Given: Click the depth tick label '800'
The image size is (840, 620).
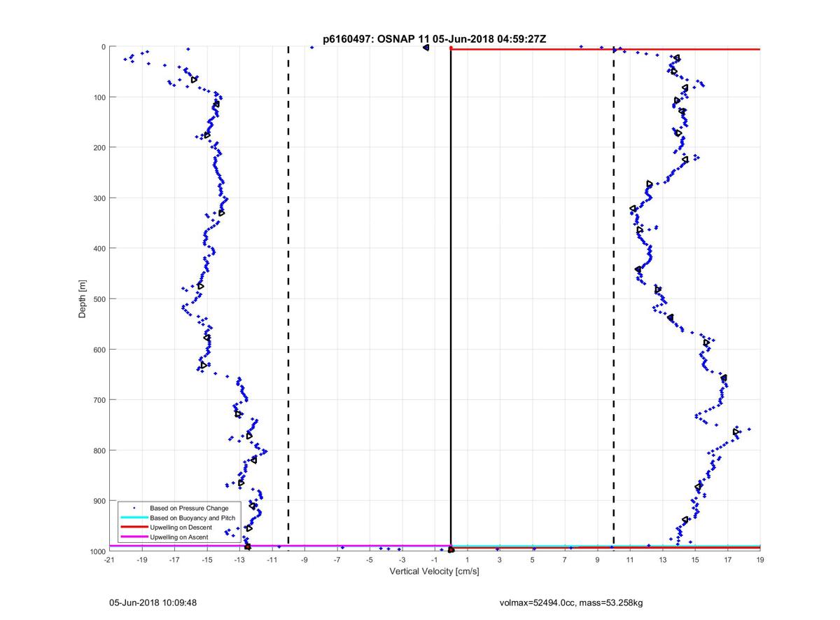Looking at the screenshot, I should [x=99, y=450].
